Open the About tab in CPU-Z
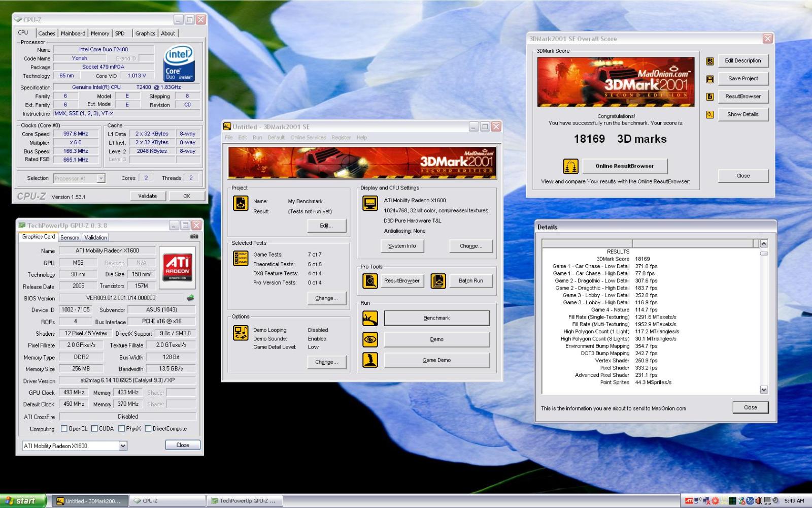This screenshot has height=508, width=812. (x=168, y=34)
